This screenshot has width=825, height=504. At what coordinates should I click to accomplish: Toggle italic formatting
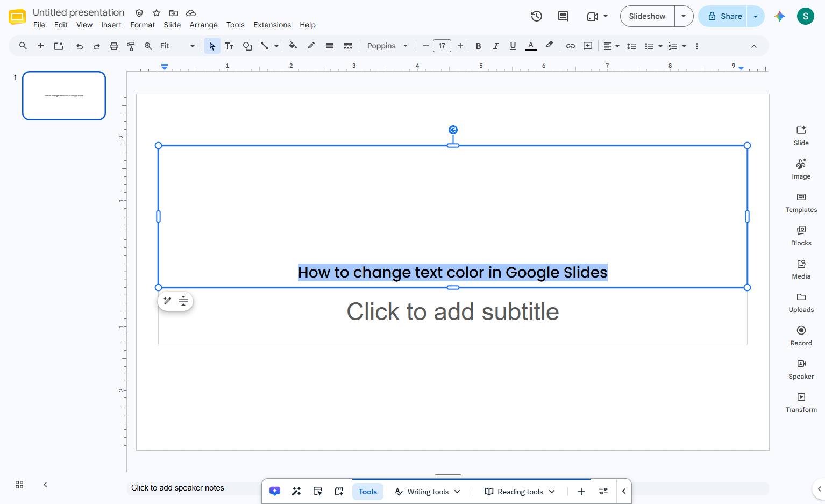495,46
